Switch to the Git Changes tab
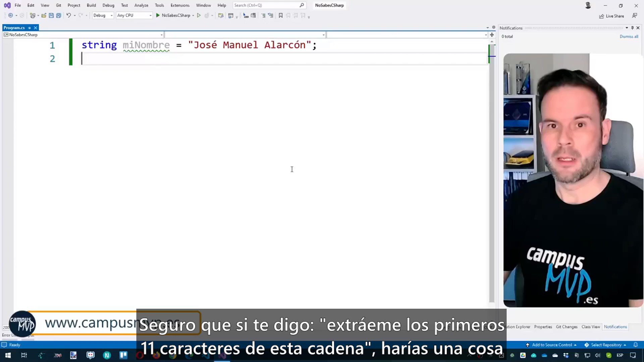 tap(567, 327)
